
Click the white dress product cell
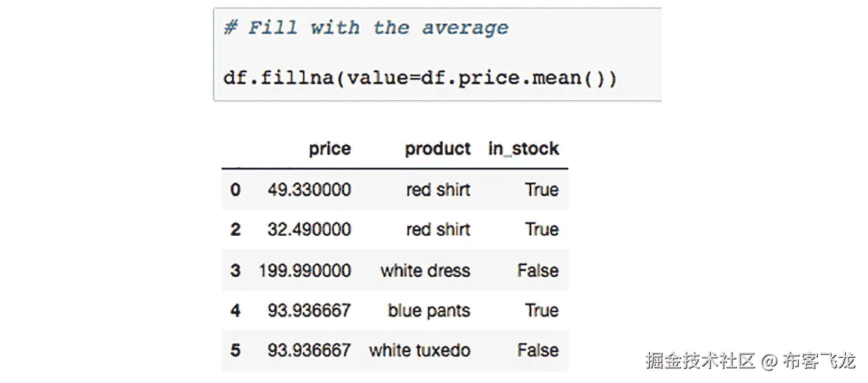(x=425, y=270)
